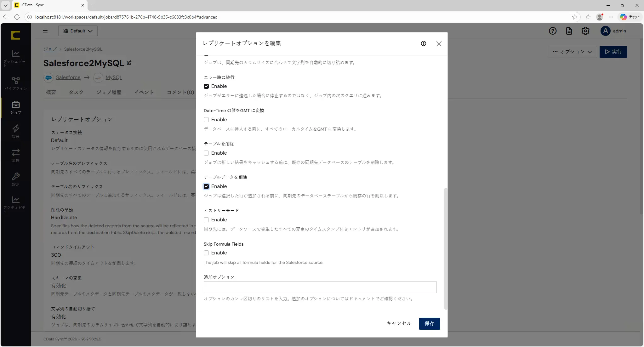Open the browser tab list chevron

coord(6,5)
